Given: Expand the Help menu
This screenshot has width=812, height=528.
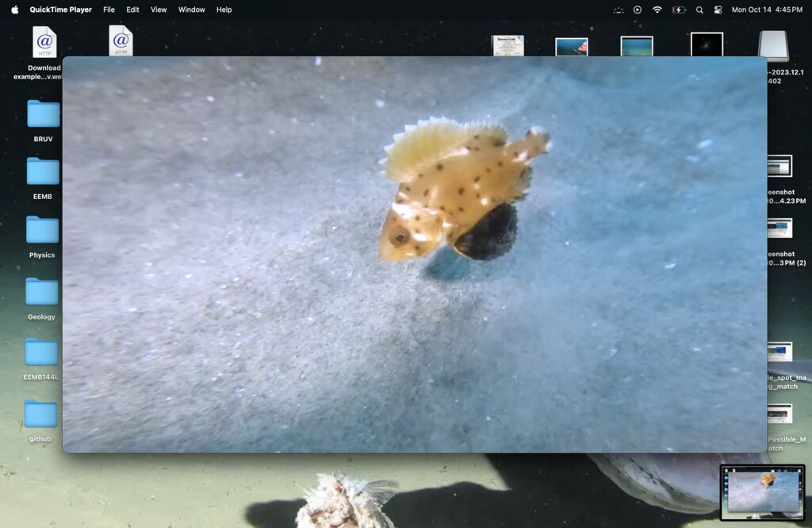Looking at the screenshot, I should pyautogui.click(x=224, y=10).
